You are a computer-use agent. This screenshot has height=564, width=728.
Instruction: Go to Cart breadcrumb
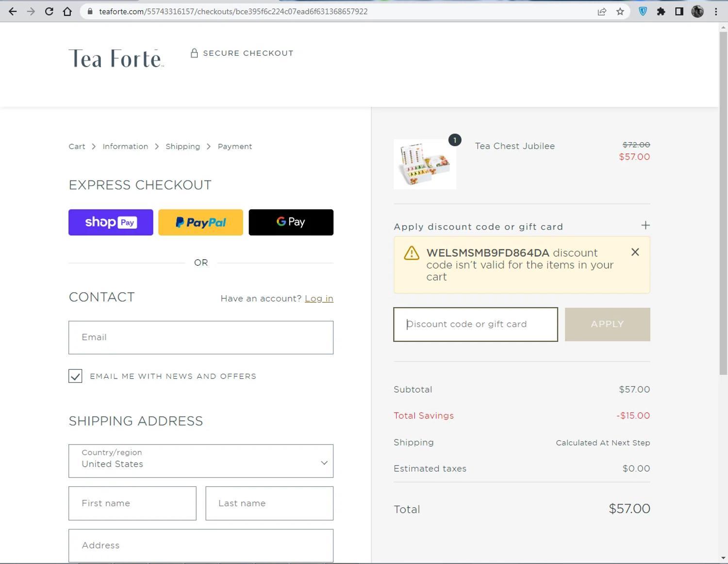pos(77,147)
